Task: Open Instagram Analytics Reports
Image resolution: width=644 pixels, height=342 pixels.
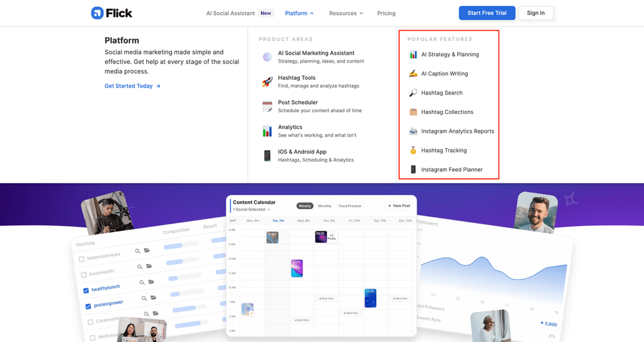Action: (457, 131)
